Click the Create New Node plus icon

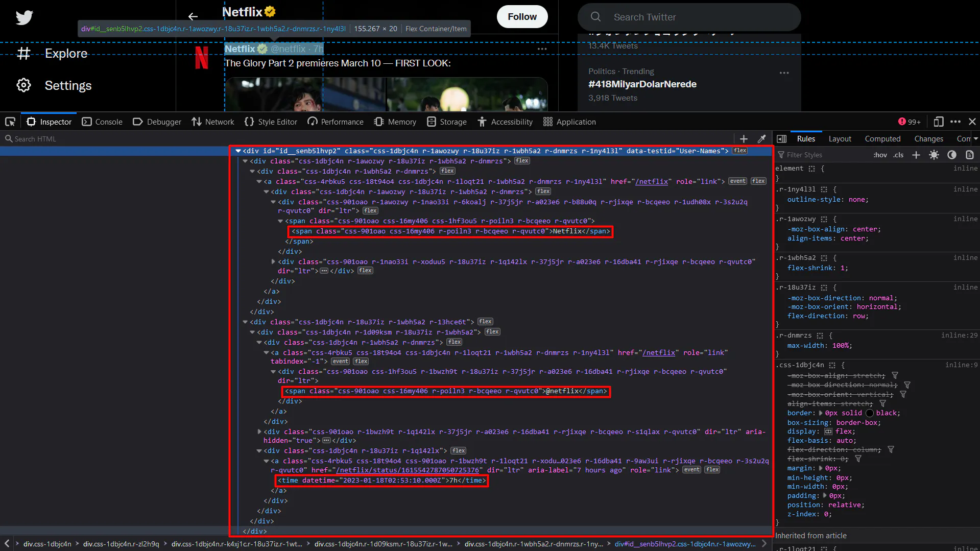pos(744,138)
